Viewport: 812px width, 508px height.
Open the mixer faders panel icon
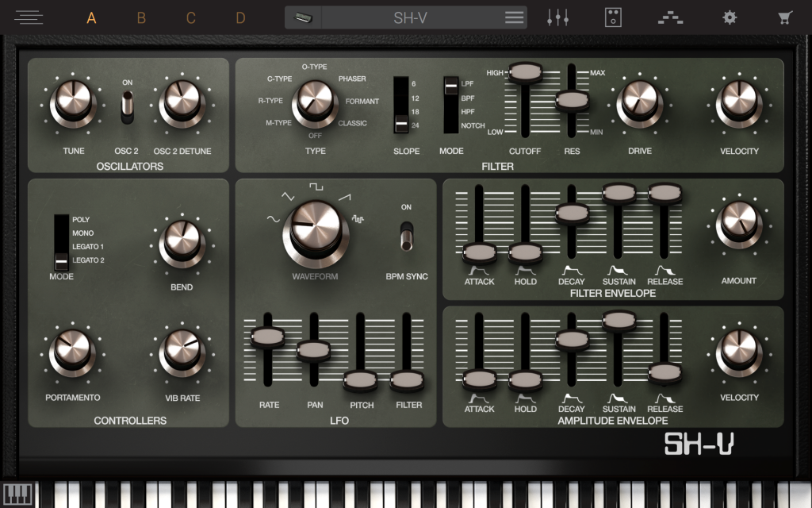tap(558, 17)
